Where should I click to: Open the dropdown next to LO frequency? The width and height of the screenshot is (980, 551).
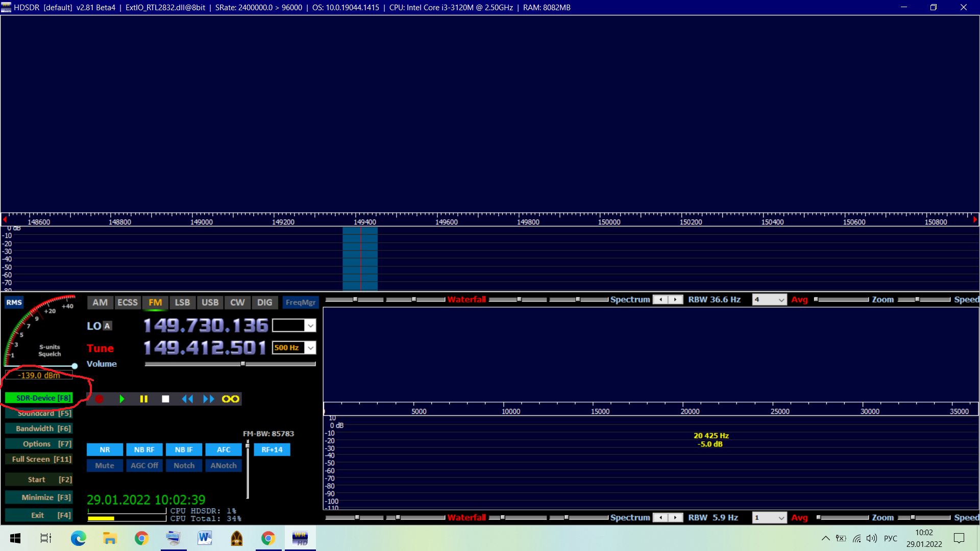(x=310, y=325)
